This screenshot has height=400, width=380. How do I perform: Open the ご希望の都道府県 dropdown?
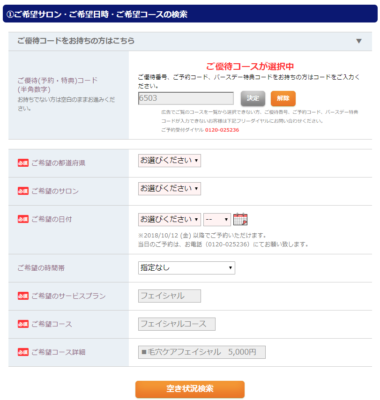pos(169,161)
